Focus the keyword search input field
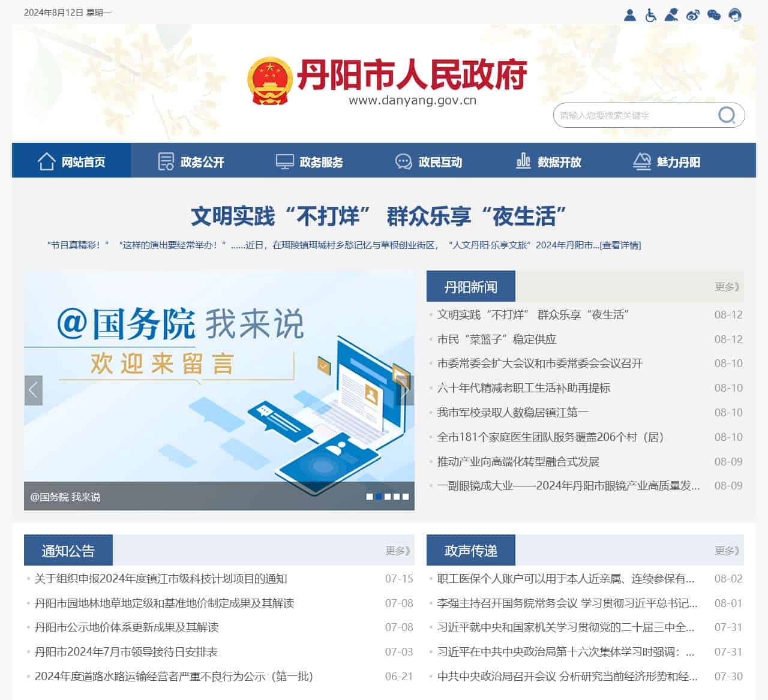 coord(633,115)
